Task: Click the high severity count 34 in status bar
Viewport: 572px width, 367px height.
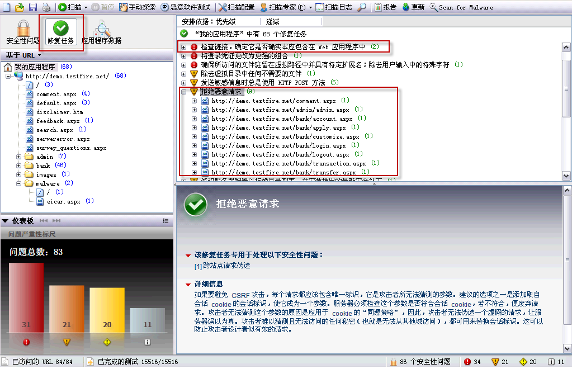Action: (472, 362)
